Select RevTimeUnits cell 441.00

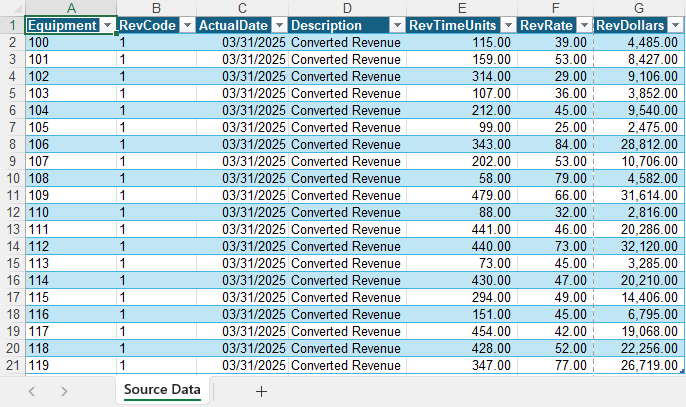[462, 229]
